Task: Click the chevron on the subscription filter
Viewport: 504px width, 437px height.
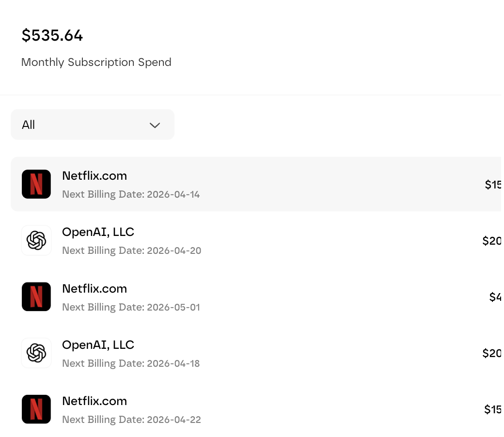Action: 155,125
